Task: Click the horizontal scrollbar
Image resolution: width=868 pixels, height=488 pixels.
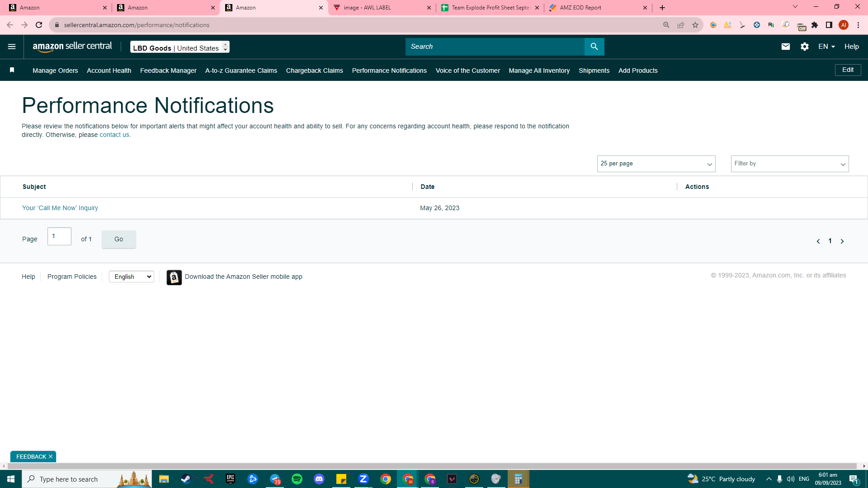Action: point(432,466)
